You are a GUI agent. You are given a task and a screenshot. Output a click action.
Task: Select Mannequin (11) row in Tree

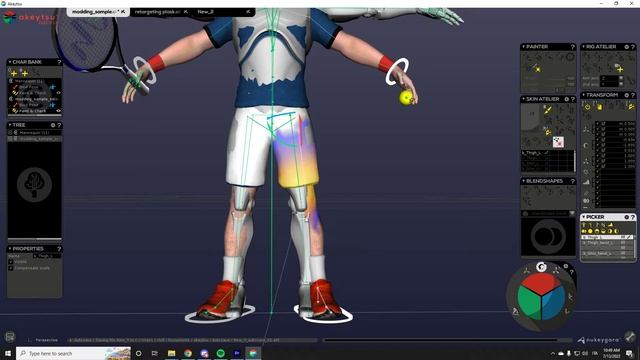click(35, 133)
